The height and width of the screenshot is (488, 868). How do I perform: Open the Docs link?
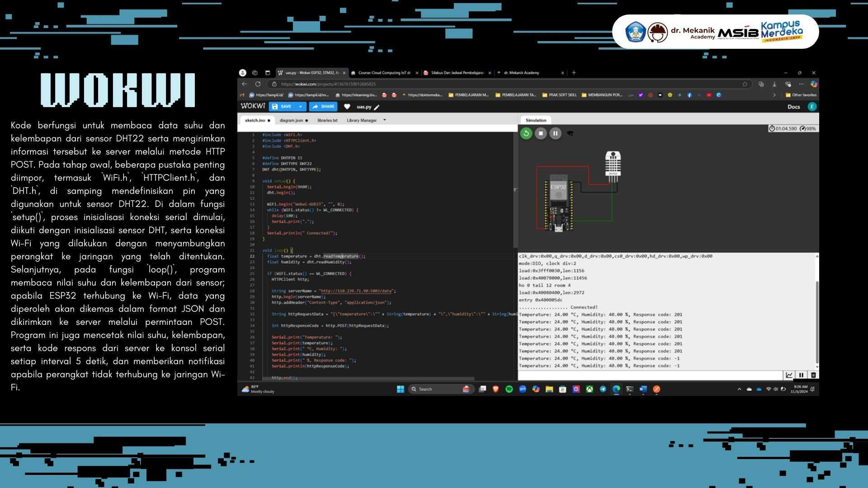pyautogui.click(x=793, y=107)
